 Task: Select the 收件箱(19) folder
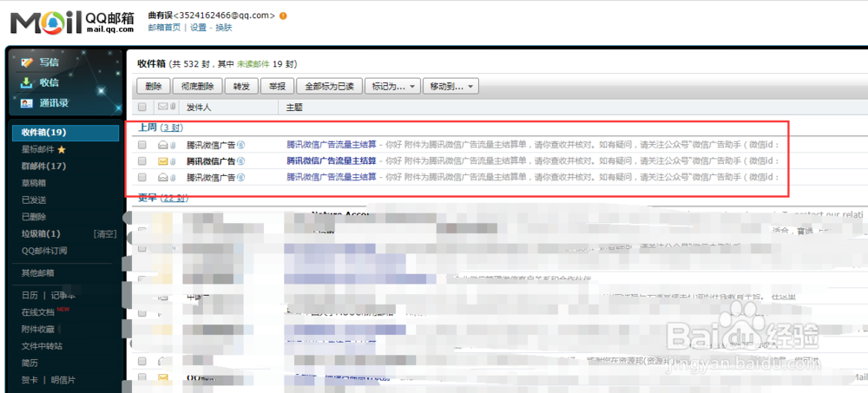click(x=66, y=132)
